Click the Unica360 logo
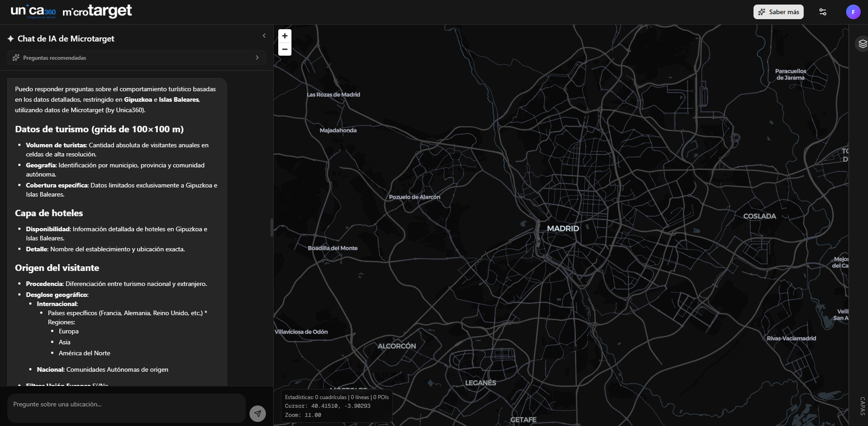 coord(33,11)
